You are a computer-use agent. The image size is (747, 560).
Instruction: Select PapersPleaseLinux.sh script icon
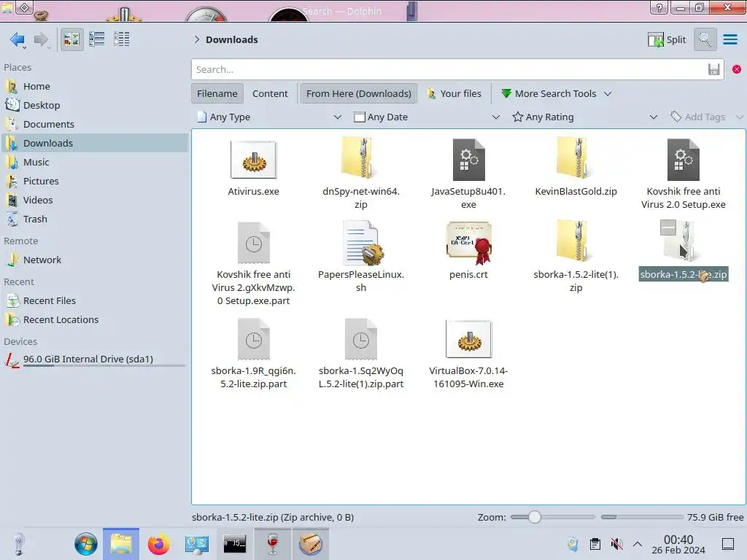pos(362,243)
